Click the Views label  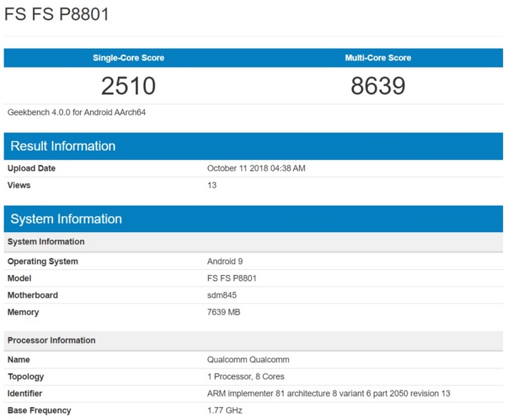coord(19,185)
